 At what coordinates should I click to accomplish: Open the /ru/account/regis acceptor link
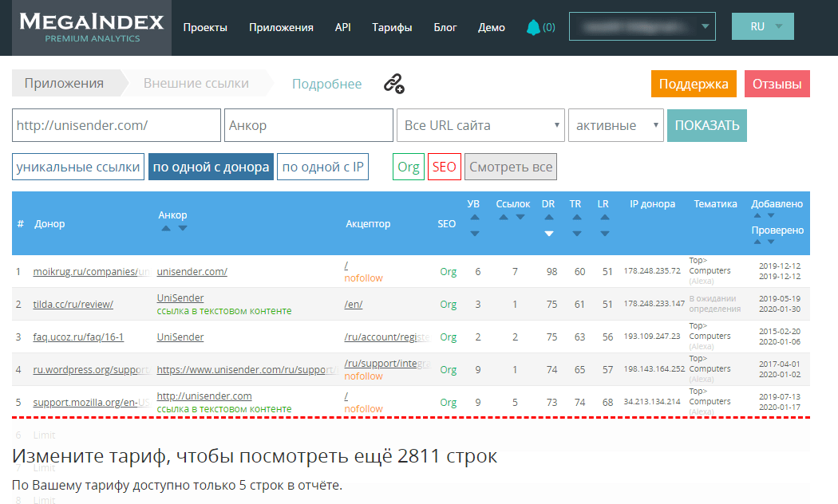click(387, 337)
